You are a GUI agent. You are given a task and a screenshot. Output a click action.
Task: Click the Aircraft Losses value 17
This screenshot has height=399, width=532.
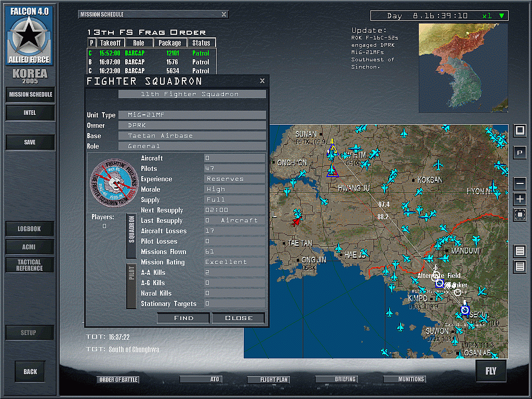[x=235, y=231]
